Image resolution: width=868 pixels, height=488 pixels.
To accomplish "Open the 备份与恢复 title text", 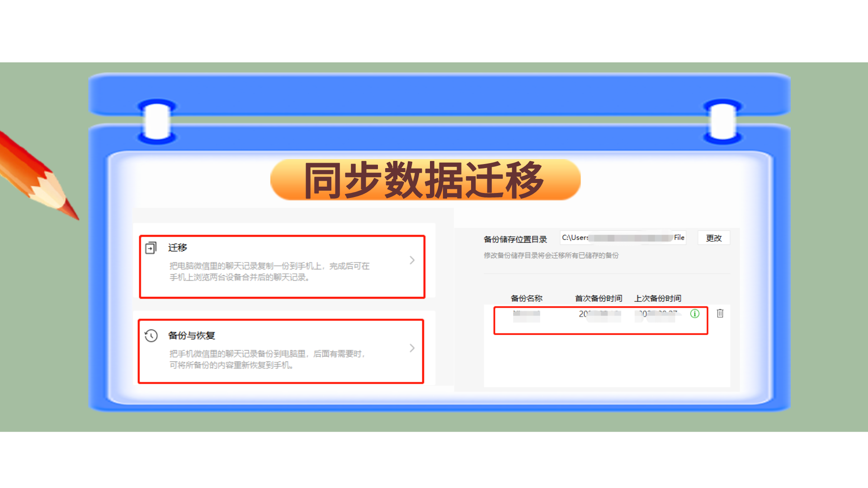I will (x=192, y=335).
